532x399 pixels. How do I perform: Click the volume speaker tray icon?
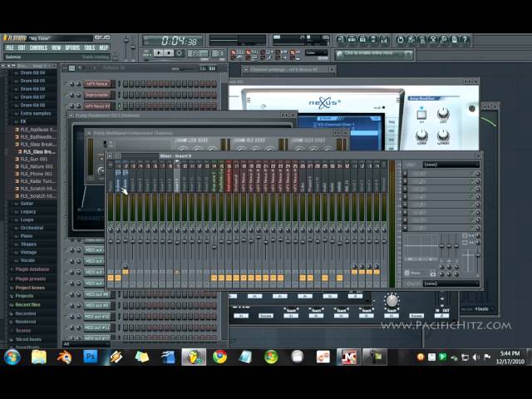(475, 357)
